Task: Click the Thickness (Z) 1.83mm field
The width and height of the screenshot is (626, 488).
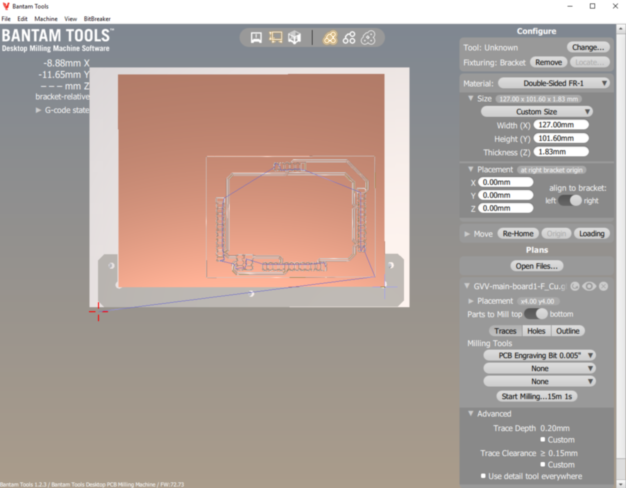Action: (x=561, y=152)
